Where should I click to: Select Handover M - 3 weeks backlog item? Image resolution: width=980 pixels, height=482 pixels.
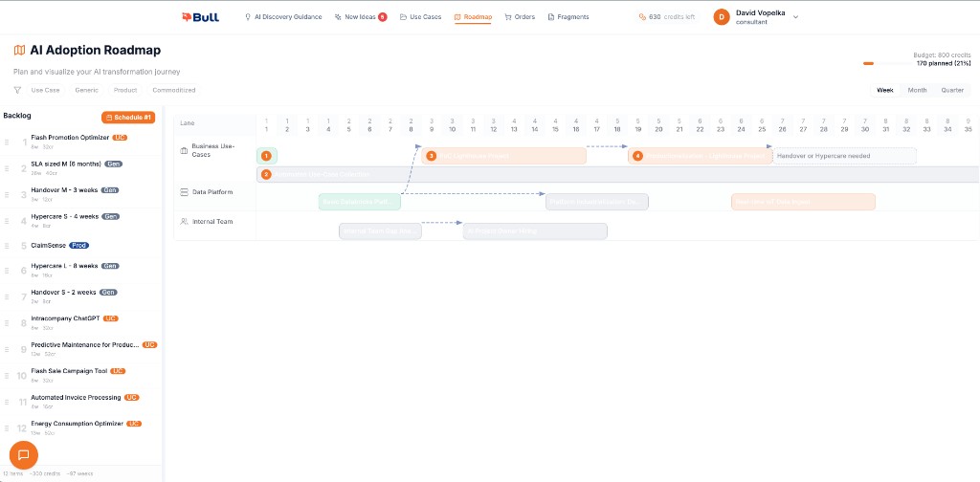[x=81, y=194]
